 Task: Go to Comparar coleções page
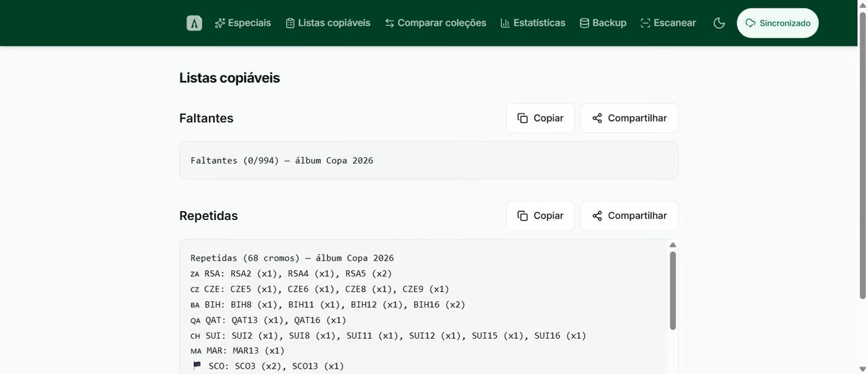pos(435,23)
